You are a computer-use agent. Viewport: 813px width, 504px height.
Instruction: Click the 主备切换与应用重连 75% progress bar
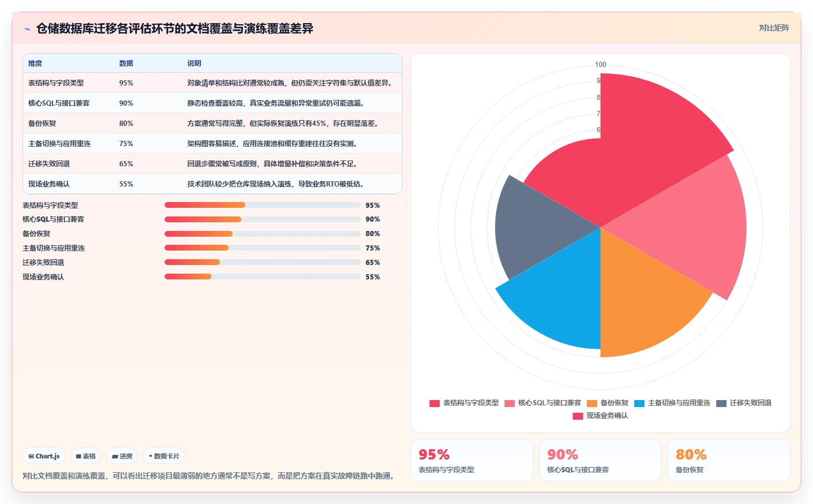click(x=263, y=248)
